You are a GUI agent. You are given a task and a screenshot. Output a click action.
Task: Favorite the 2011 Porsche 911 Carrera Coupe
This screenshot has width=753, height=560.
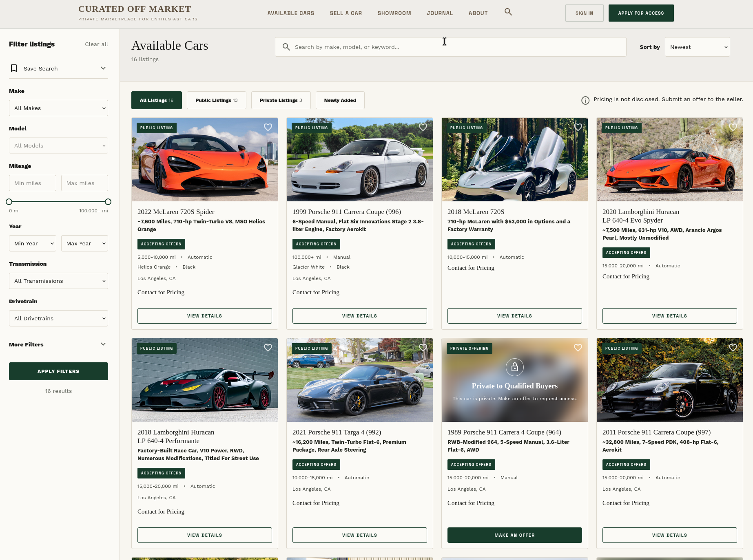pyautogui.click(x=733, y=348)
